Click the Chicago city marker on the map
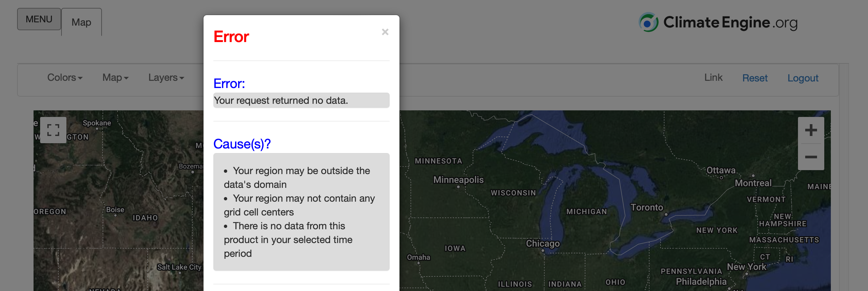Image resolution: width=868 pixels, height=291 pixels. 542,251
